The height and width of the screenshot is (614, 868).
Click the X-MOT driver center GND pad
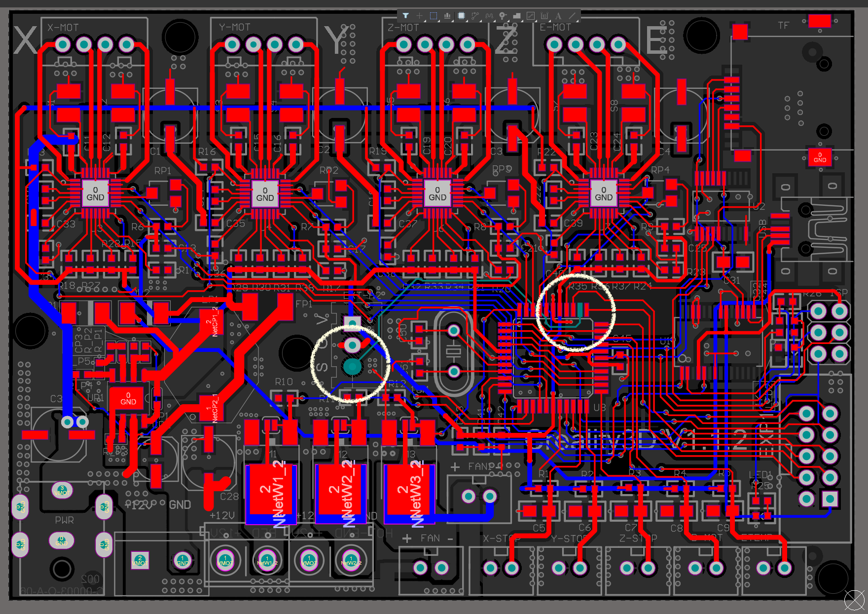[x=95, y=193]
